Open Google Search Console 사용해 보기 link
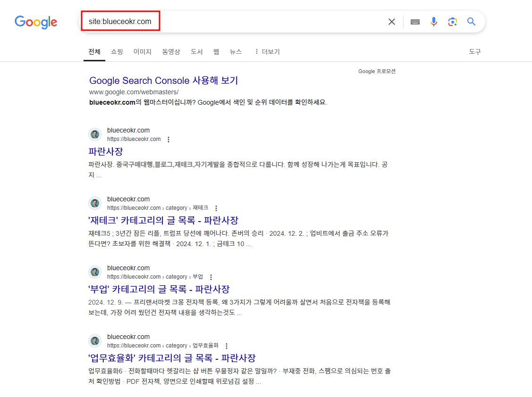The width and height of the screenshot is (532, 397). (x=163, y=81)
